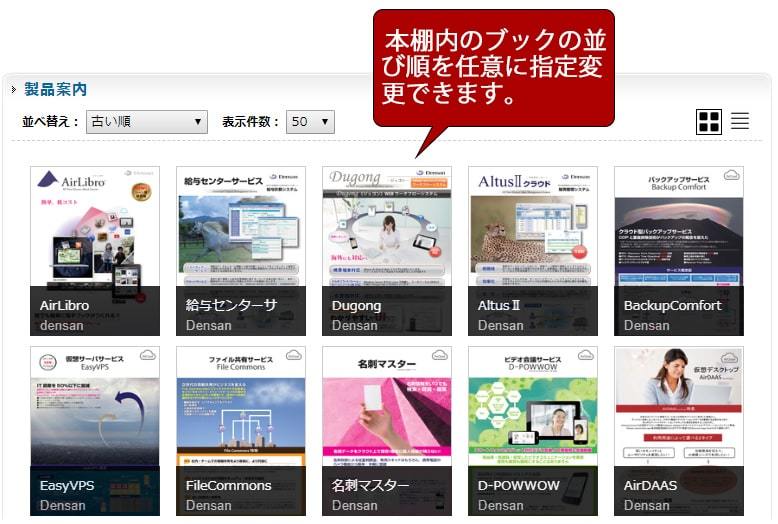
Task: Click the Densan author under EasyVPS
Action: pyautogui.click(x=63, y=506)
